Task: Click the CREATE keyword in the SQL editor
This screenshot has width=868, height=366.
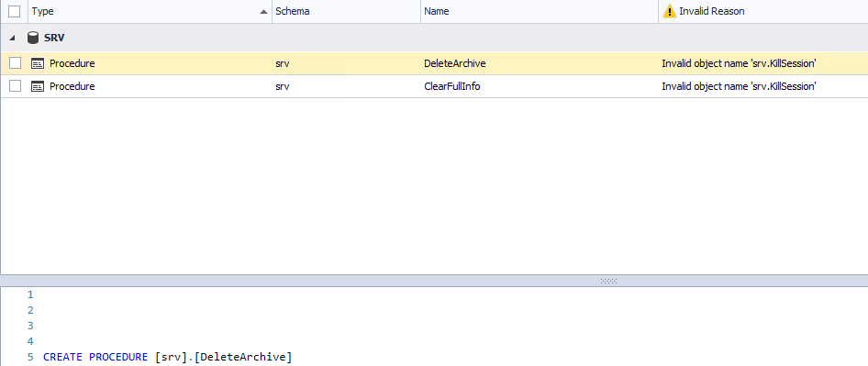Action: (x=63, y=357)
